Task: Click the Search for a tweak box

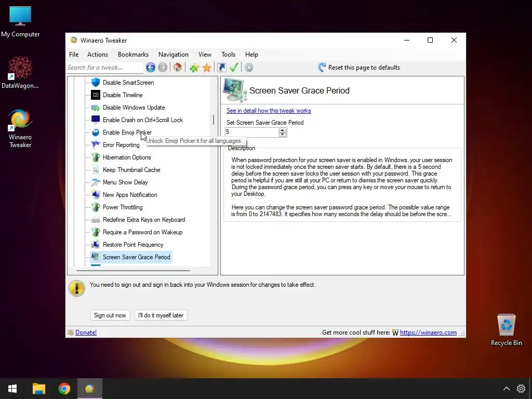Action: (105, 68)
